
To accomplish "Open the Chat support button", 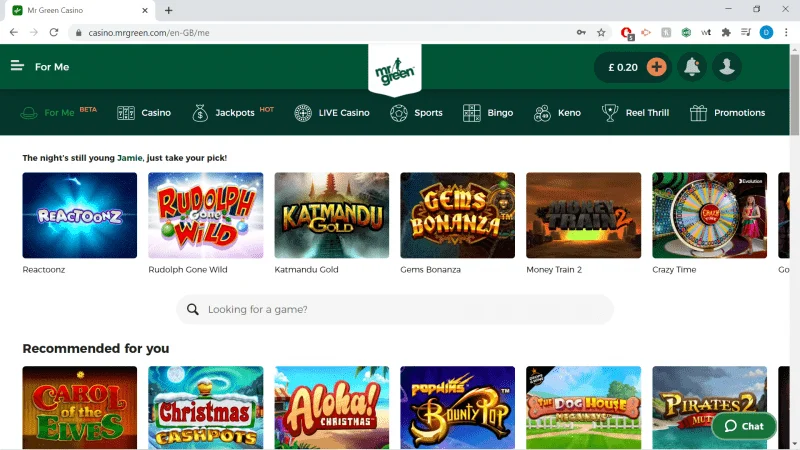I will coord(744,426).
